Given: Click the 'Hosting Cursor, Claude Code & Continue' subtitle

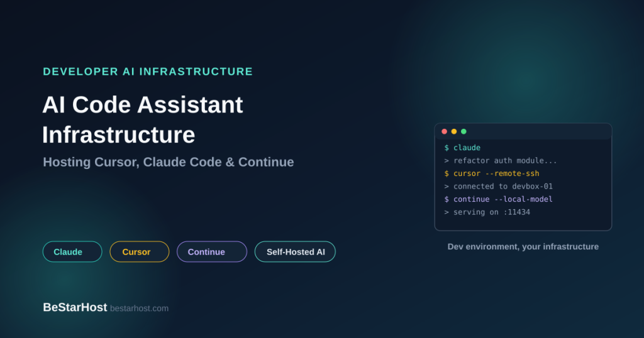Looking at the screenshot, I should point(169,162).
